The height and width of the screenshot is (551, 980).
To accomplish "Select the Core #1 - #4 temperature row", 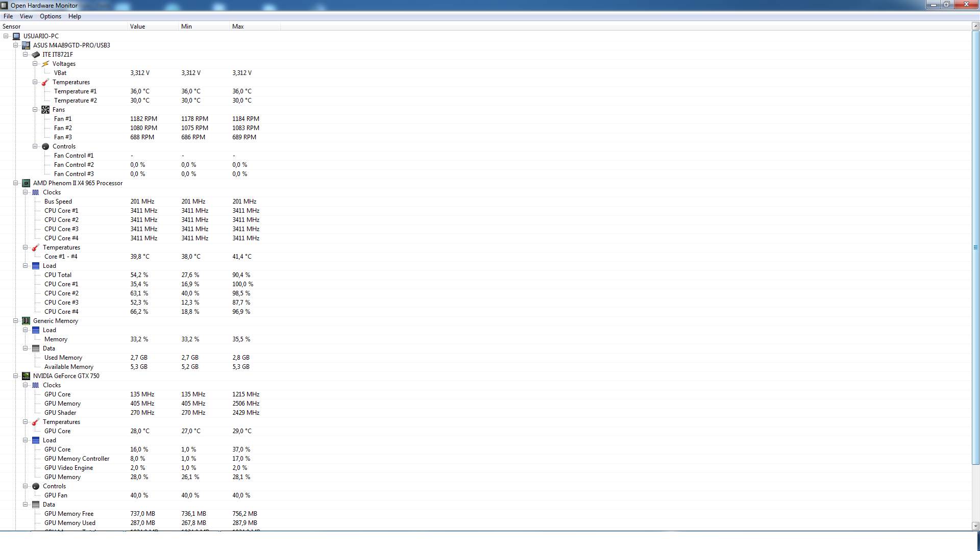I will tap(485, 257).
